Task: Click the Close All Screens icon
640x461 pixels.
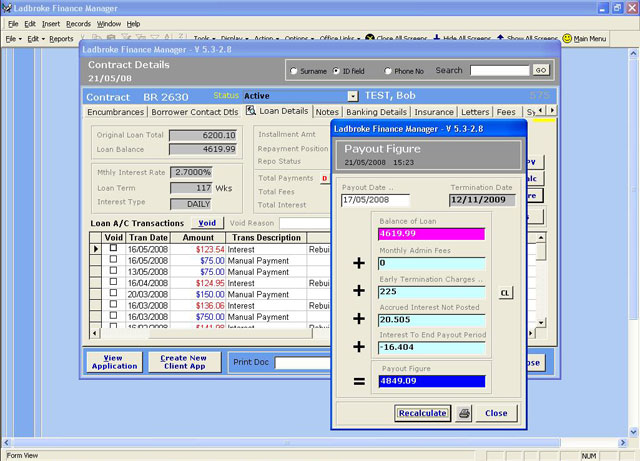Action: click(369, 38)
